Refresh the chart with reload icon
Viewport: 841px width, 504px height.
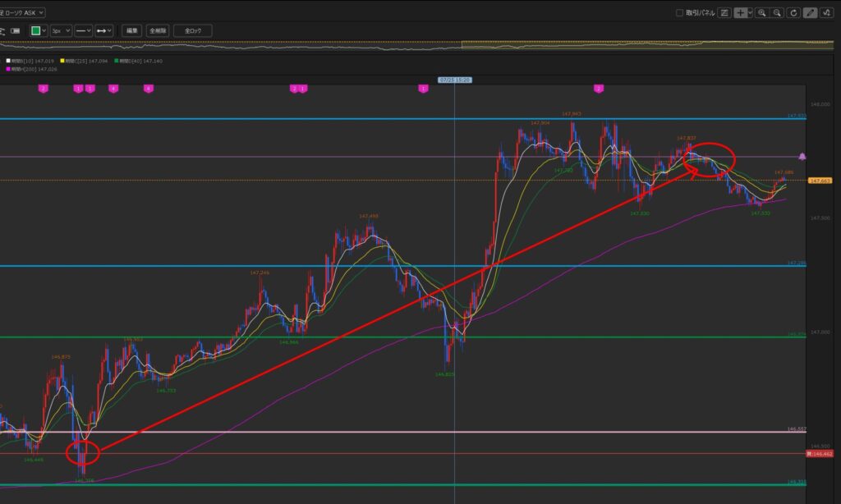tap(794, 12)
